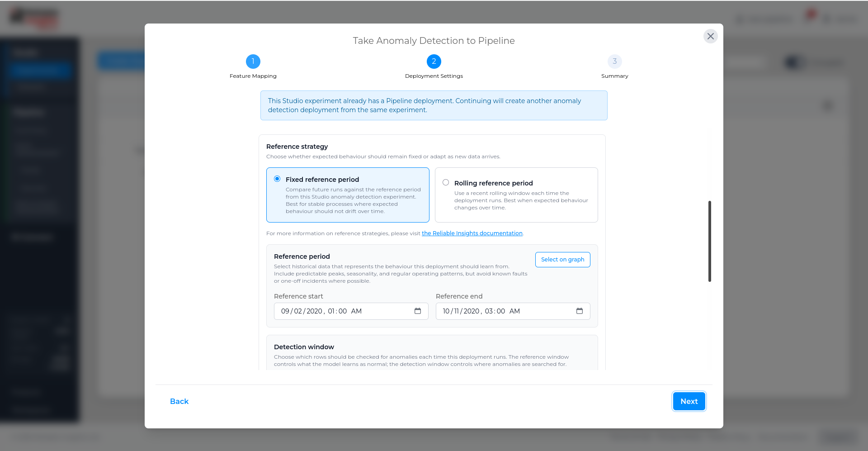
Task: Go to step 1 Feature Mapping
Action: 253,62
